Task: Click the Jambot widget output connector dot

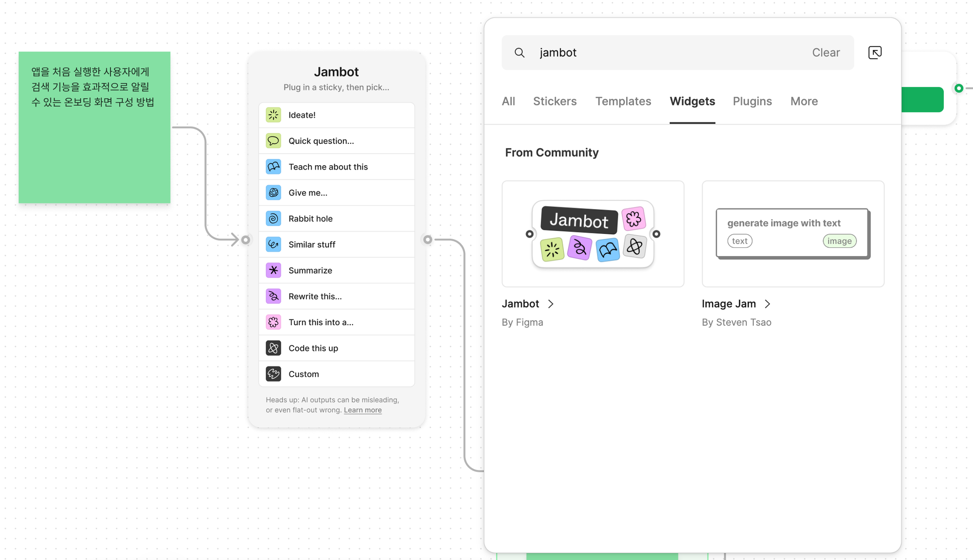Action: tap(428, 240)
